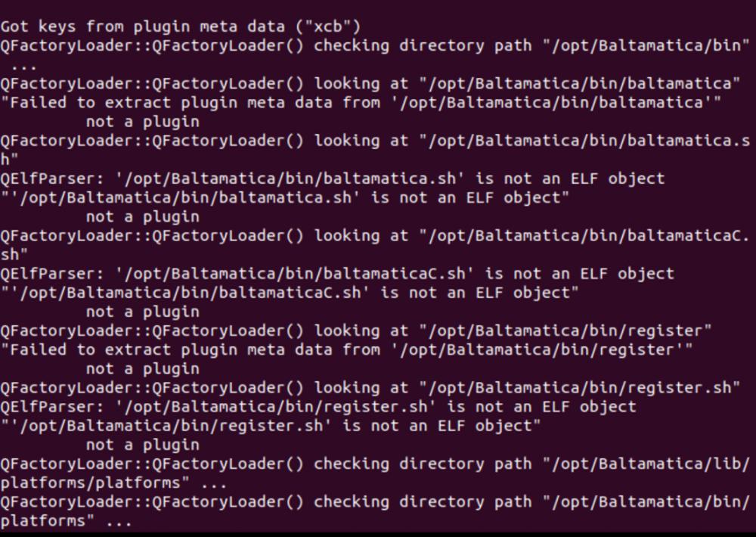The height and width of the screenshot is (537, 756).
Task: Click the QFactoryLoader line looking at register.sh
Action: [370, 387]
